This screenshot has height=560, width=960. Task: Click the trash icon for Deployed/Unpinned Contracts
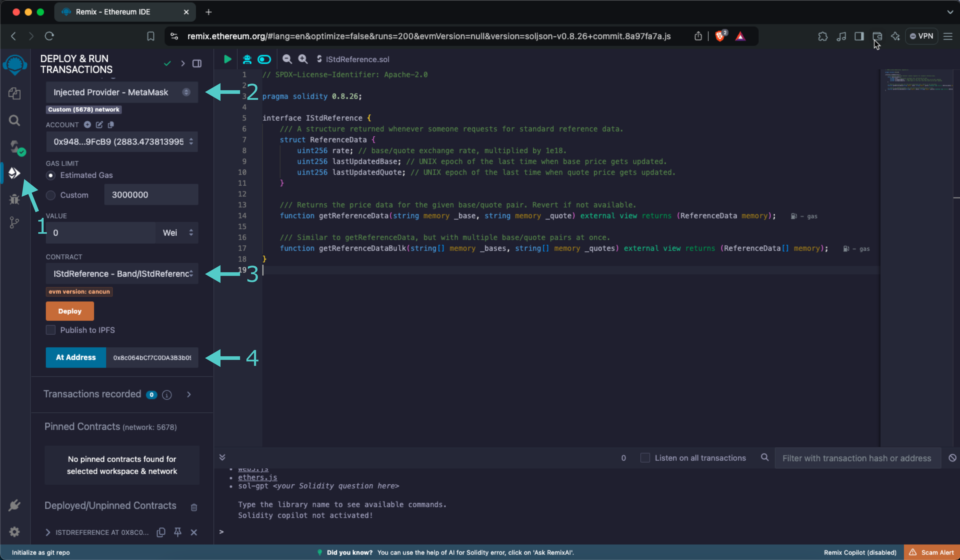(x=194, y=507)
